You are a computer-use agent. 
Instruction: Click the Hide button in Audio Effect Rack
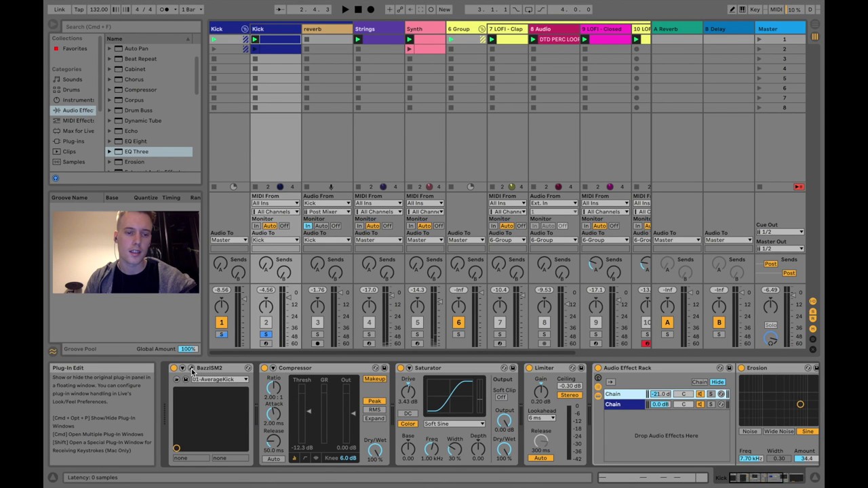[x=717, y=382]
